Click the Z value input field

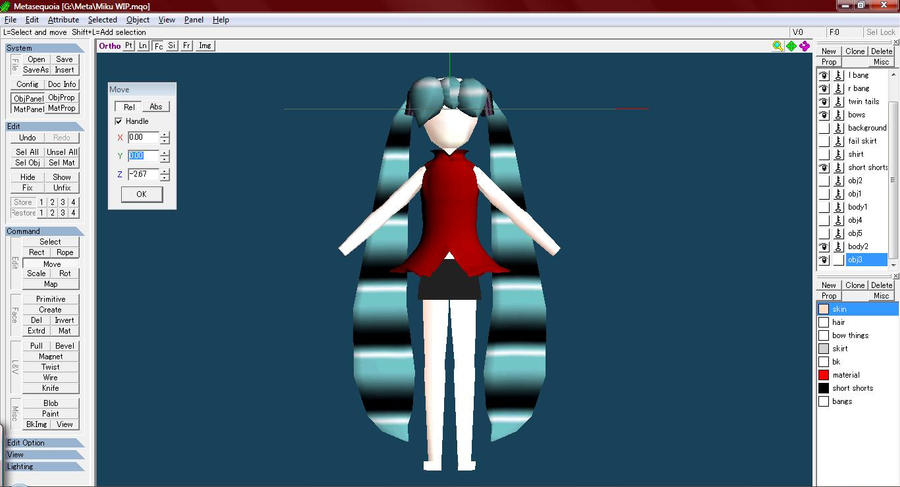coord(143,174)
